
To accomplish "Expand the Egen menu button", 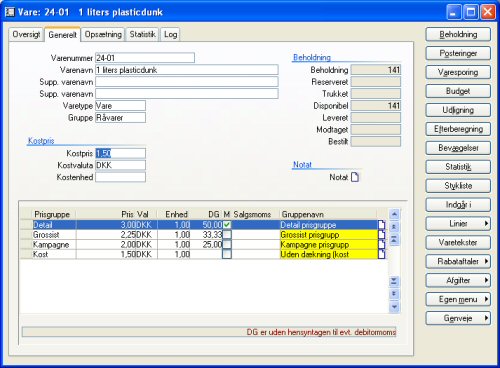I will [x=458, y=299].
